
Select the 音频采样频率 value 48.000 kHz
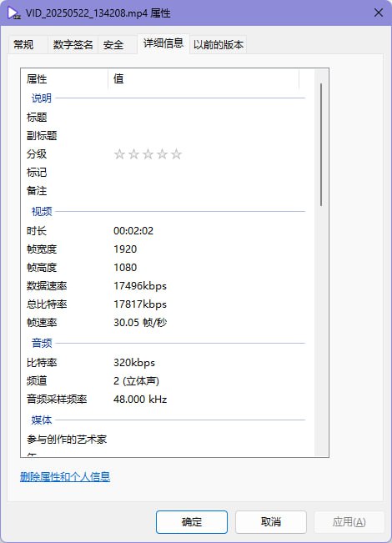[140, 400]
